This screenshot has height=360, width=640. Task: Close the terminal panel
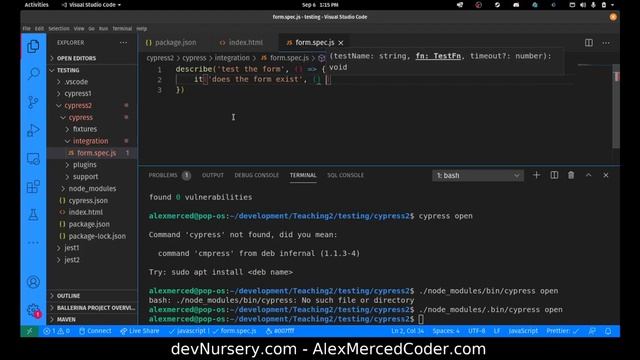[606, 175]
